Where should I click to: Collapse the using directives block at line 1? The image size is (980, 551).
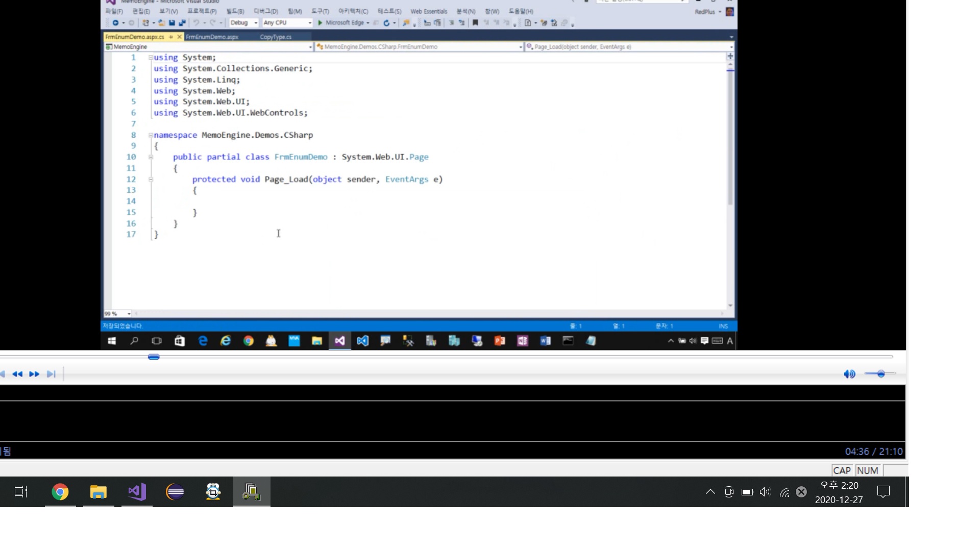151,58
